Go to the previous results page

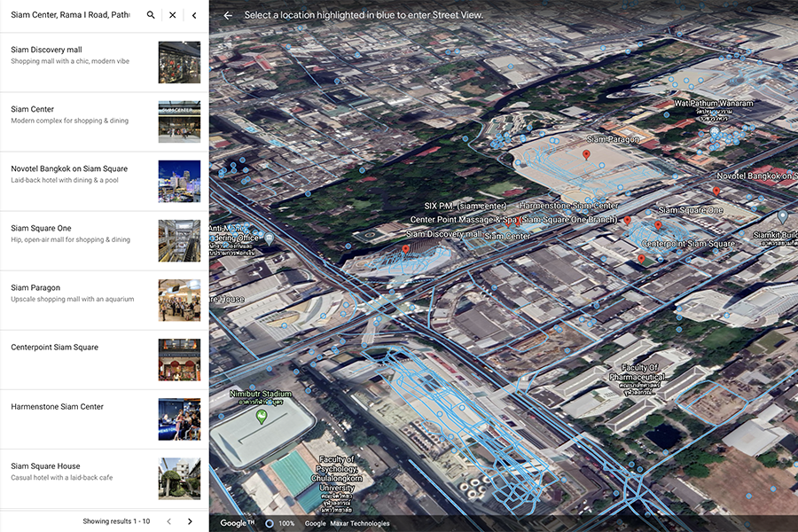168,521
